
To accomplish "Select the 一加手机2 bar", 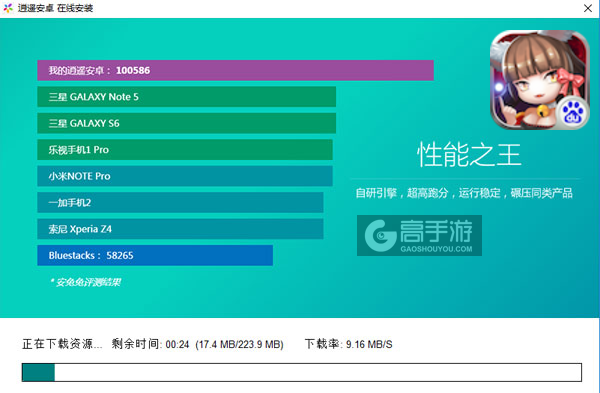I will (180, 202).
